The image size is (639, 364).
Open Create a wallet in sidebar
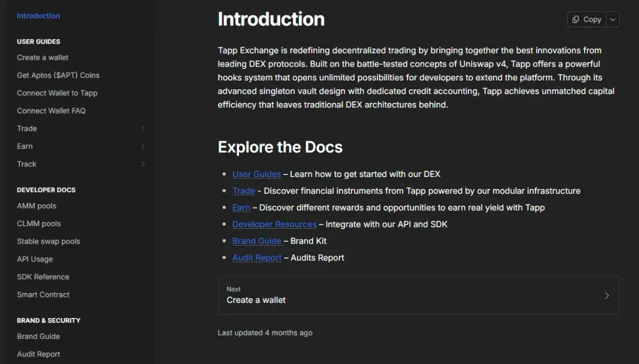(x=43, y=58)
